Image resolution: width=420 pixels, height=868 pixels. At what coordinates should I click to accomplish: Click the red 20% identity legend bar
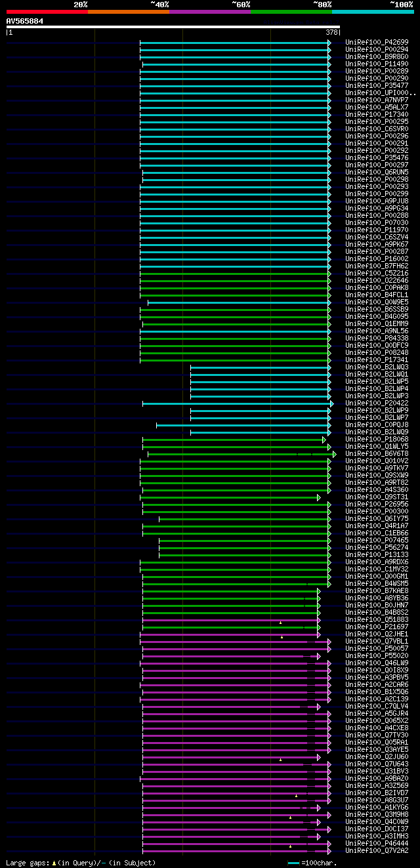tap(47, 12)
